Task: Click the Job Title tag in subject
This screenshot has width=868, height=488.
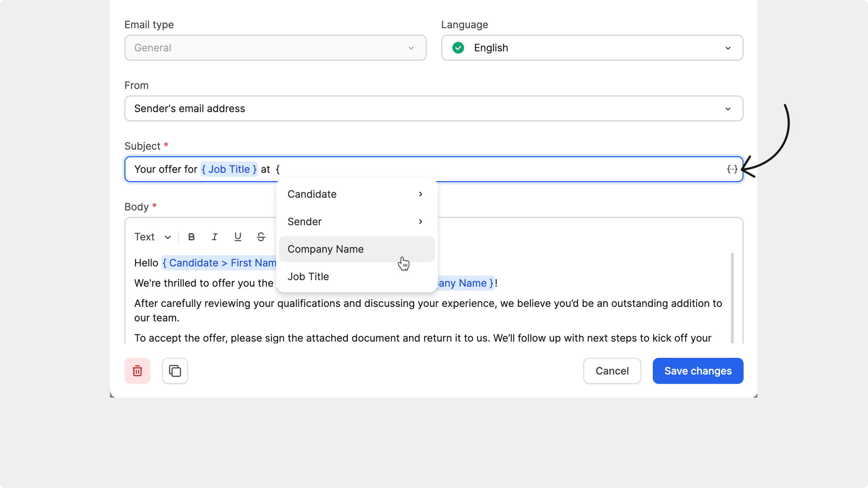Action: [x=229, y=169]
